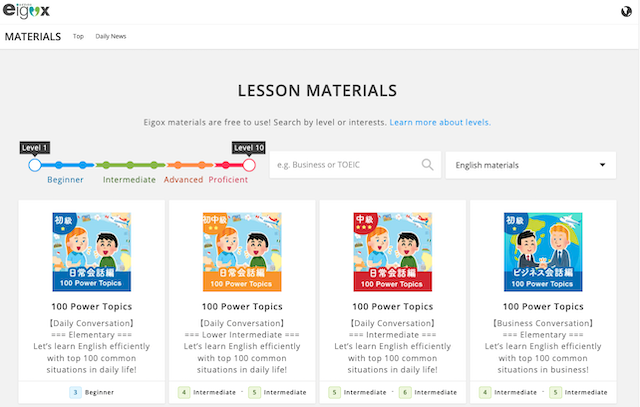Open the red Intermediate Daily Conversation cover

[x=392, y=252]
